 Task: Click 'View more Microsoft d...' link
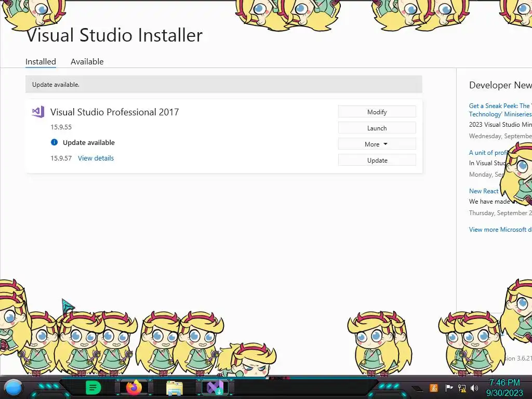click(500, 229)
